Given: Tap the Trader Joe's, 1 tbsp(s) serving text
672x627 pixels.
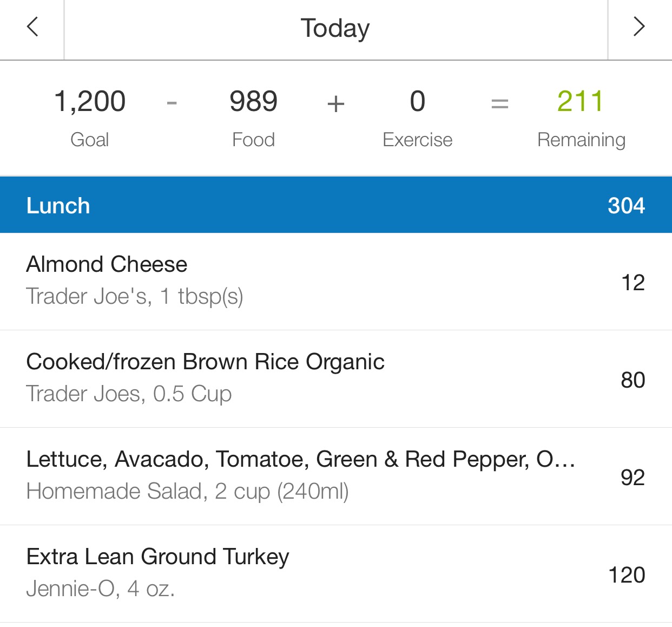Looking at the screenshot, I should [135, 297].
